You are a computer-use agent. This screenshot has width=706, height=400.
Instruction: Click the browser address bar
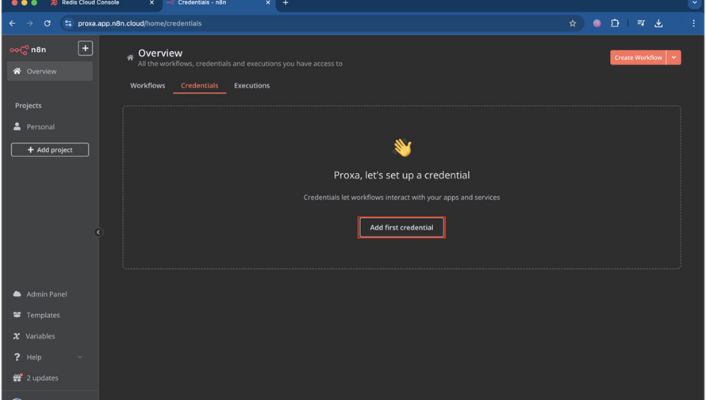pos(300,24)
